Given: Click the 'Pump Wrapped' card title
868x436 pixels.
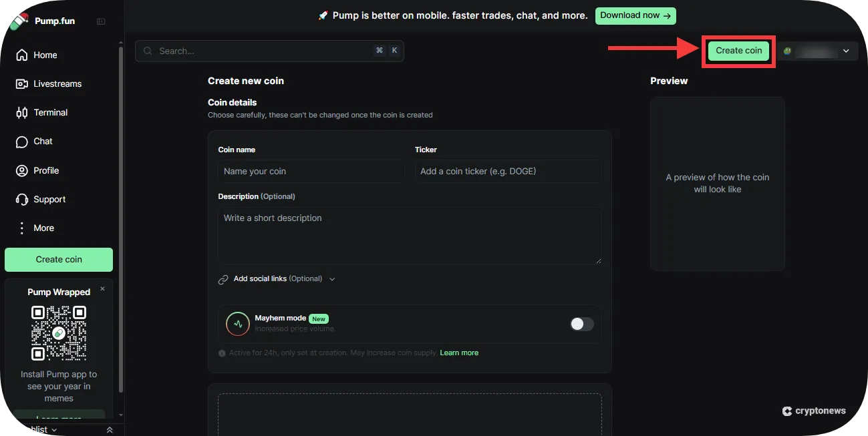Looking at the screenshot, I should 59,292.
